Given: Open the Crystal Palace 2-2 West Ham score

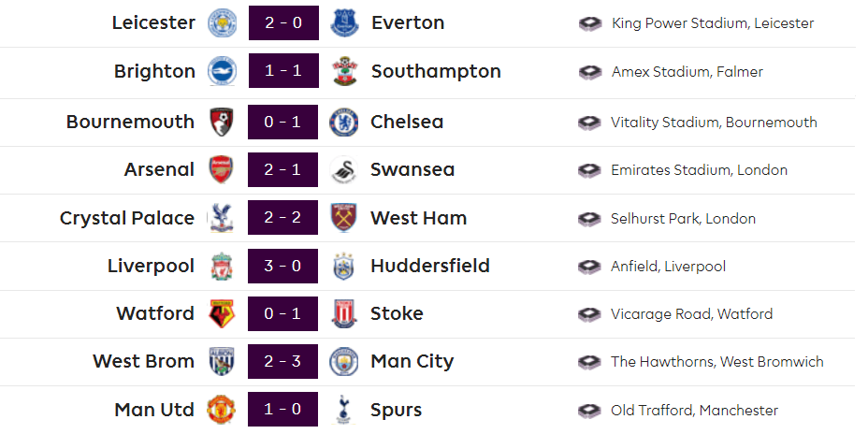Looking at the screenshot, I should (282, 218).
